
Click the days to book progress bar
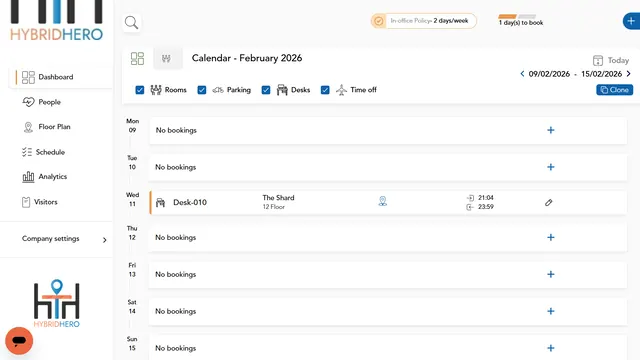pyautogui.click(x=517, y=16)
